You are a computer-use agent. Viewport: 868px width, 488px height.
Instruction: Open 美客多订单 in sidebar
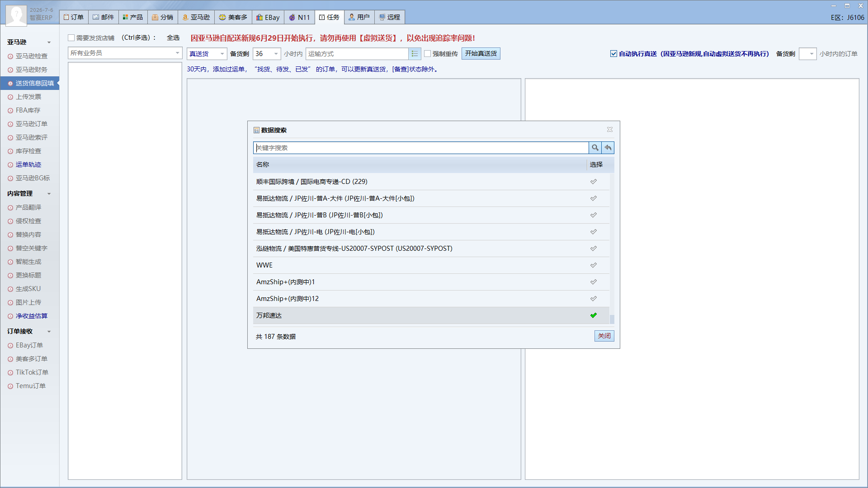[31, 359]
